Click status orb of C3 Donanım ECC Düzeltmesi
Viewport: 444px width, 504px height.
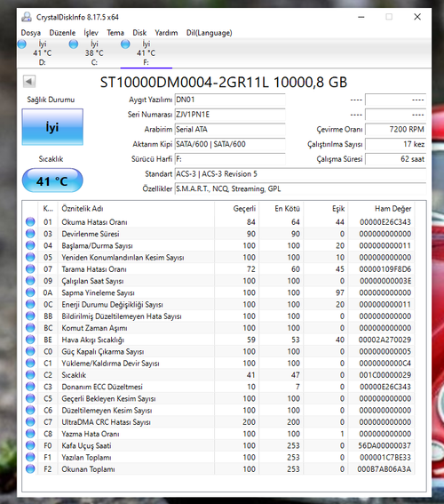[30, 387]
